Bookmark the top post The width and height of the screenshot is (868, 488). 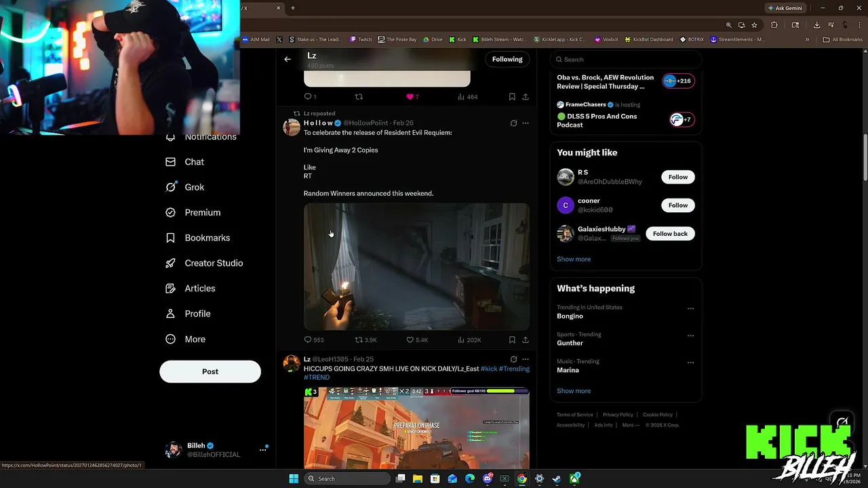tap(512, 97)
